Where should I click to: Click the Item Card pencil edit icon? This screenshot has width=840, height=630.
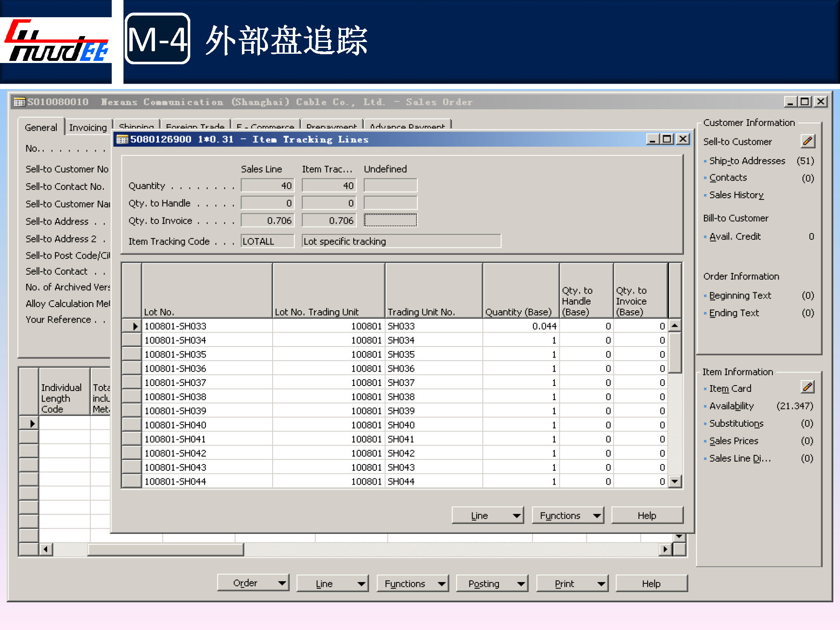[x=807, y=387]
